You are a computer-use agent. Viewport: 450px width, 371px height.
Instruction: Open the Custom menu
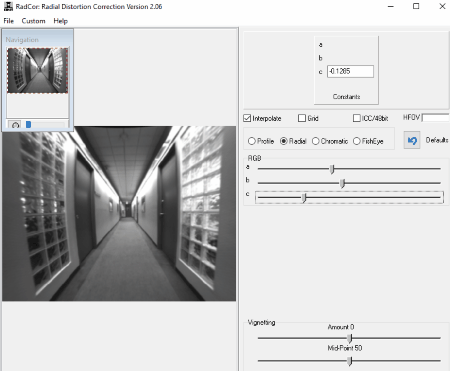(33, 21)
